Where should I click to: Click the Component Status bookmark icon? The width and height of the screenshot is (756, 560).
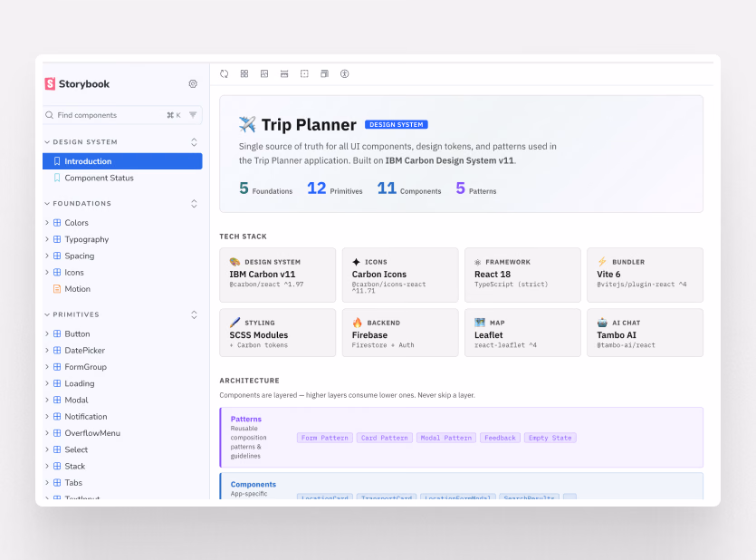point(57,178)
